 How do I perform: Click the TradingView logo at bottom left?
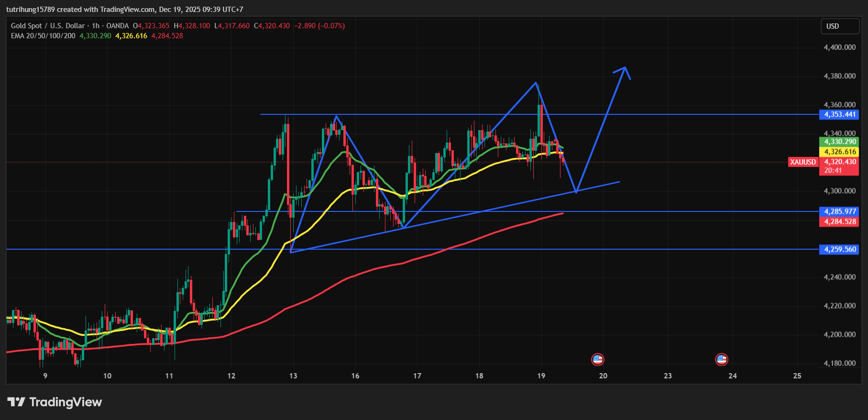(x=55, y=402)
